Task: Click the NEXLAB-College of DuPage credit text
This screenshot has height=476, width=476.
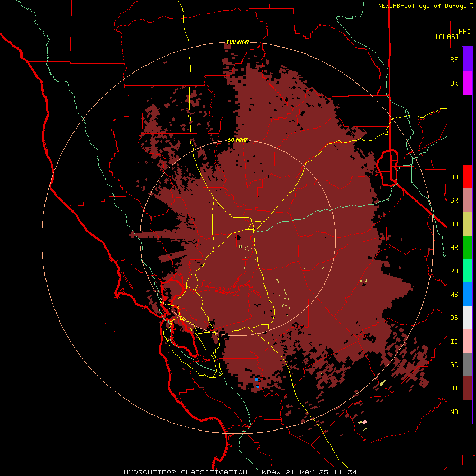Action: [x=422, y=6]
